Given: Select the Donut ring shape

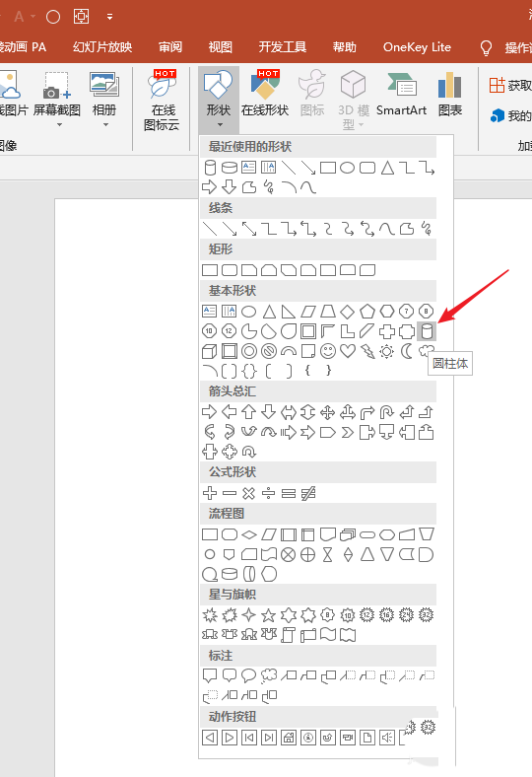Looking at the screenshot, I should 249,351.
